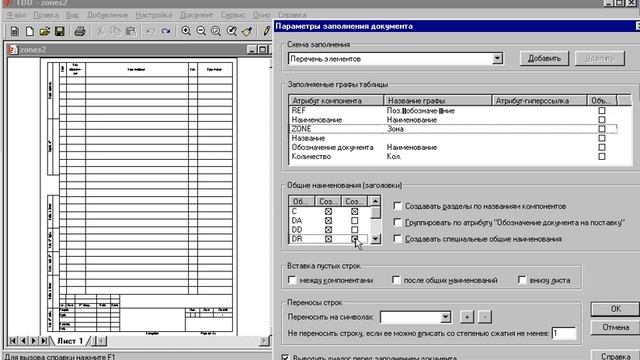The height and width of the screenshot is (360, 640).
Task: Open the 'Схема заполнения' dropdown list
Action: click(x=497, y=59)
